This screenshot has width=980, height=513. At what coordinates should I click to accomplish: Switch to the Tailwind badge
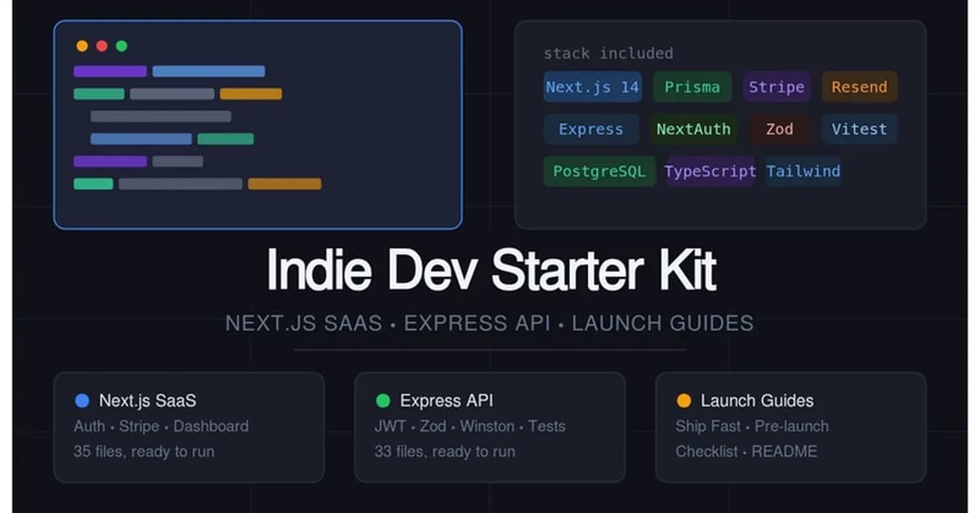pyautogui.click(x=804, y=172)
